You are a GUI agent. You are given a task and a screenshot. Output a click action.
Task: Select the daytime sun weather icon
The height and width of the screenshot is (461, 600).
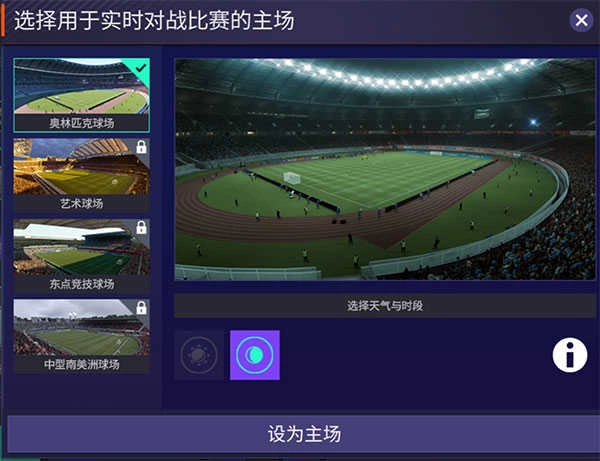[199, 355]
